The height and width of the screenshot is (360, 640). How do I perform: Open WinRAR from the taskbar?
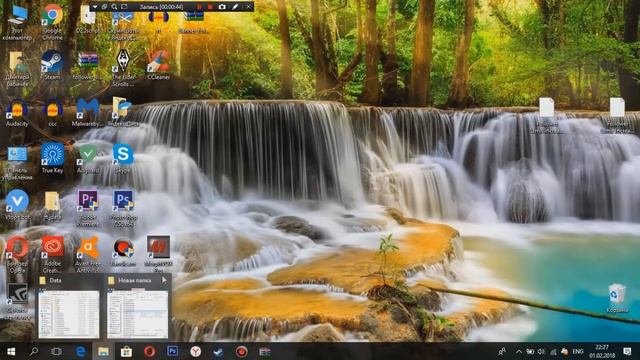click(264, 351)
